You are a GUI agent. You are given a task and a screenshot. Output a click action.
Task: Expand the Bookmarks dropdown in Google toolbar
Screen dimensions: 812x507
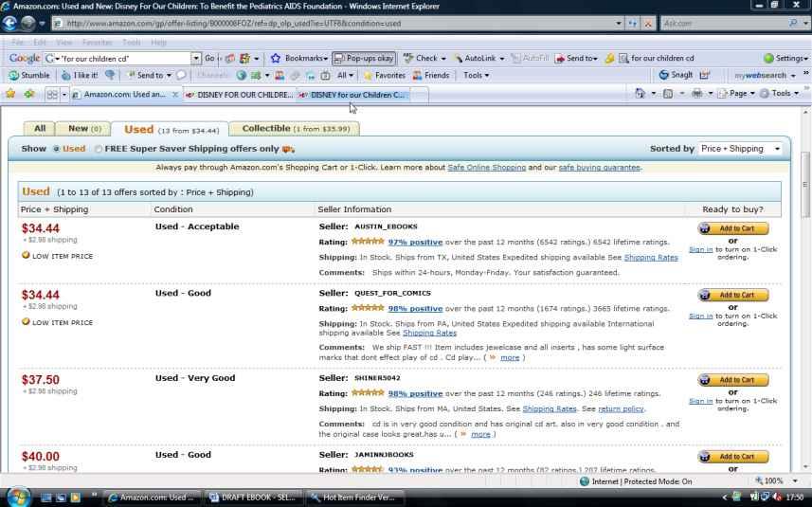pyautogui.click(x=300, y=58)
